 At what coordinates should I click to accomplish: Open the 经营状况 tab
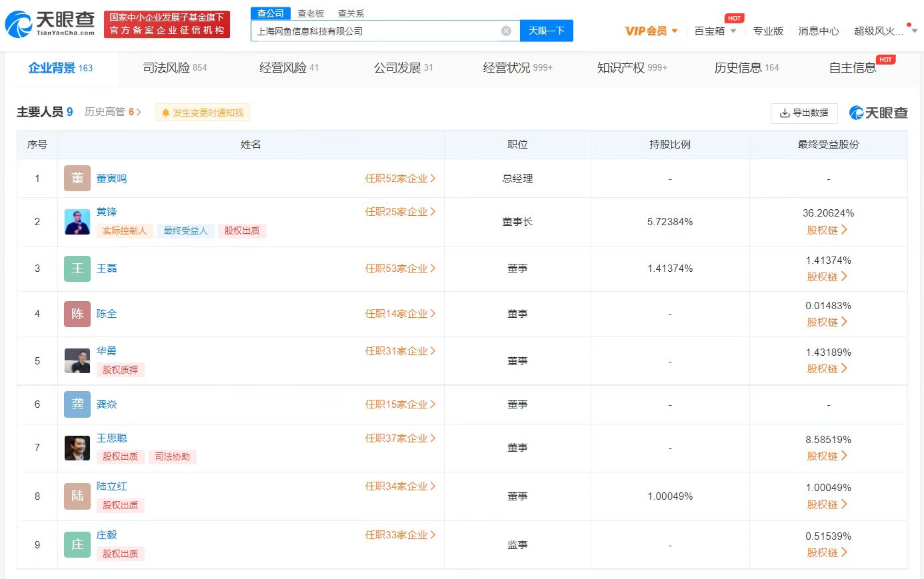click(x=518, y=68)
